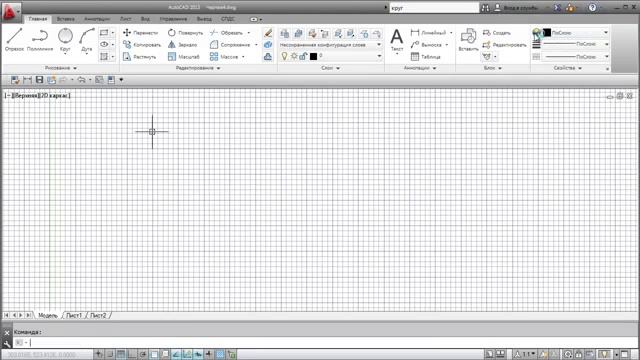Switch to the Лист2 layout tab
This screenshot has width=640, height=360.
pos(98,316)
